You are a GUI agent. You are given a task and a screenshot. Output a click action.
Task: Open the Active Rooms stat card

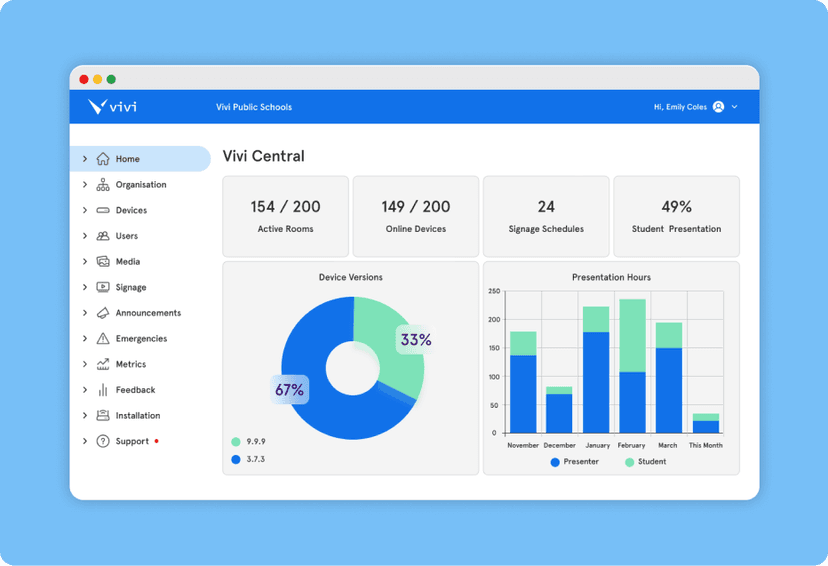click(285, 216)
